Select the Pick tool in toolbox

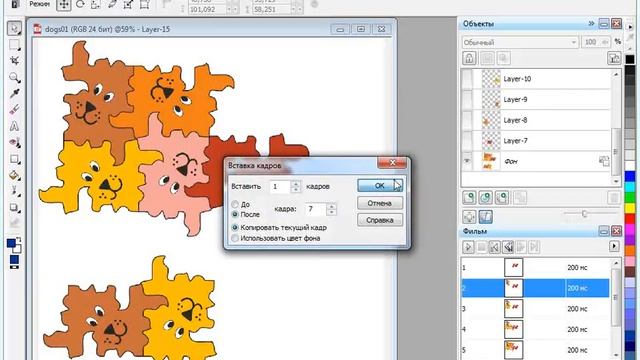pyautogui.click(x=14, y=28)
